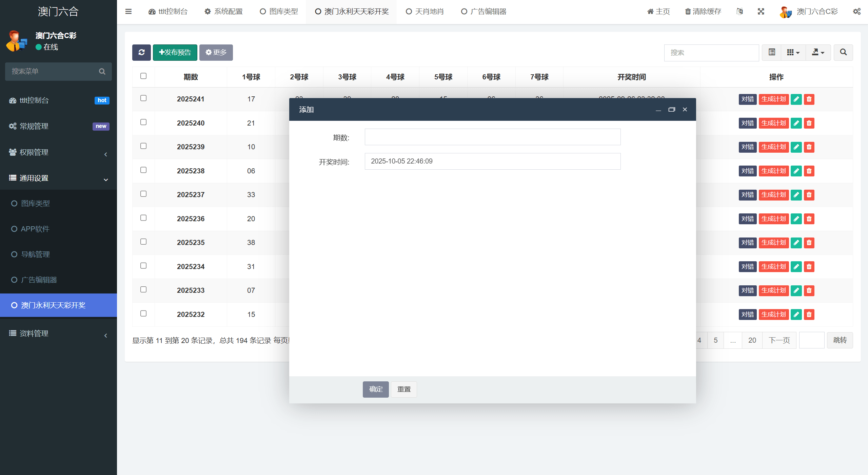This screenshot has height=475, width=868.
Task: Click the top-right settings cogs icon
Action: [x=857, y=12]
